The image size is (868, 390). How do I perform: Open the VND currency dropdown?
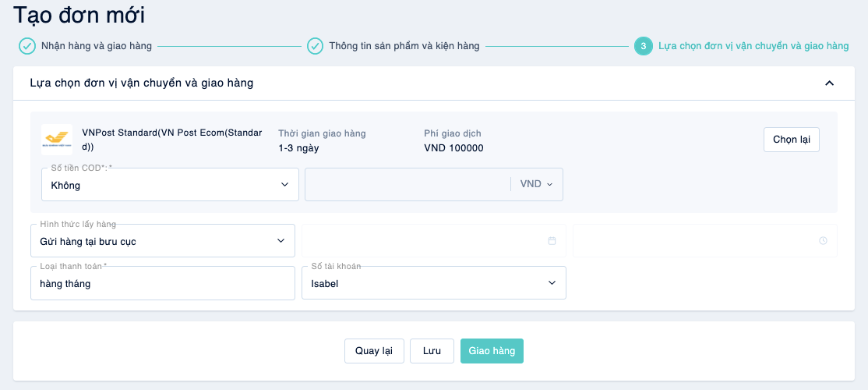coord(536,185)
